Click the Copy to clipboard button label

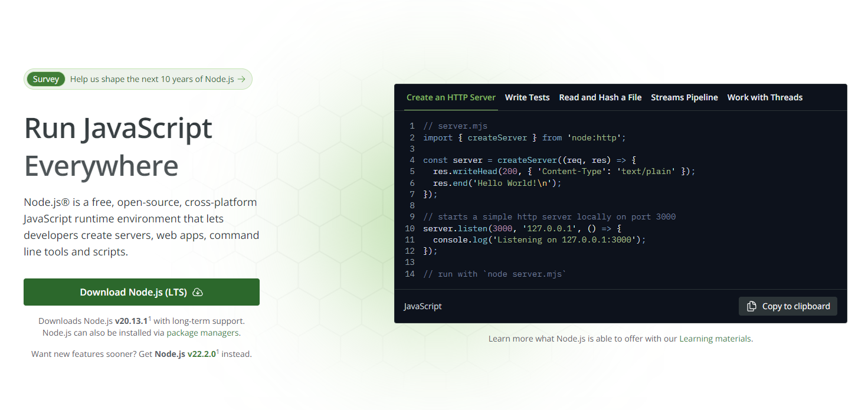(x=795, y=306)
